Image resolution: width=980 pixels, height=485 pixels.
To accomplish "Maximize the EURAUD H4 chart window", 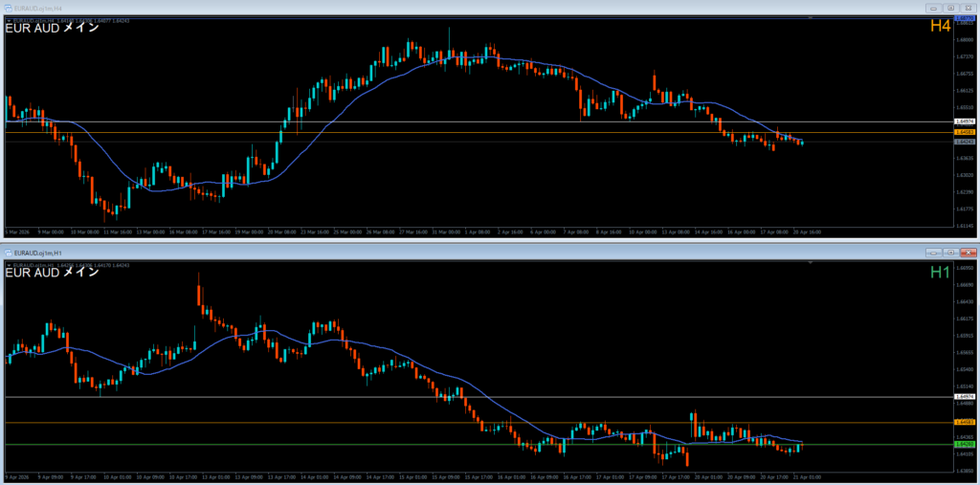I will (x=951, y=8).
